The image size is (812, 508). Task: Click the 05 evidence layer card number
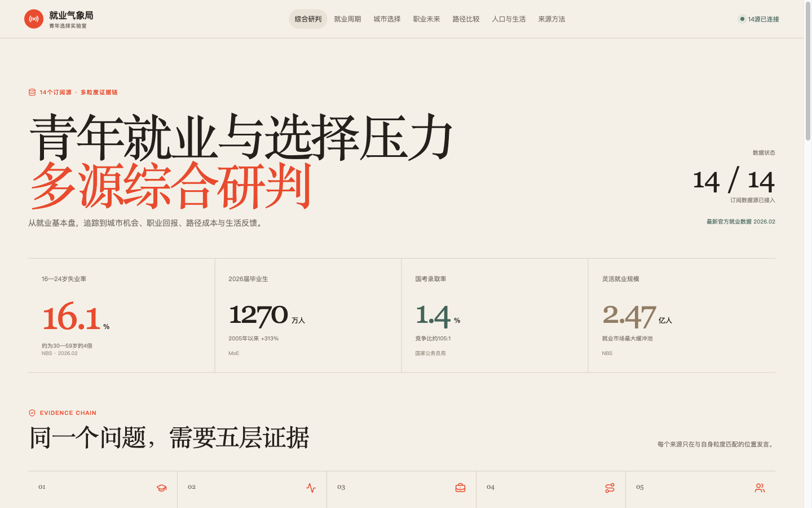(x=640, y=487)
